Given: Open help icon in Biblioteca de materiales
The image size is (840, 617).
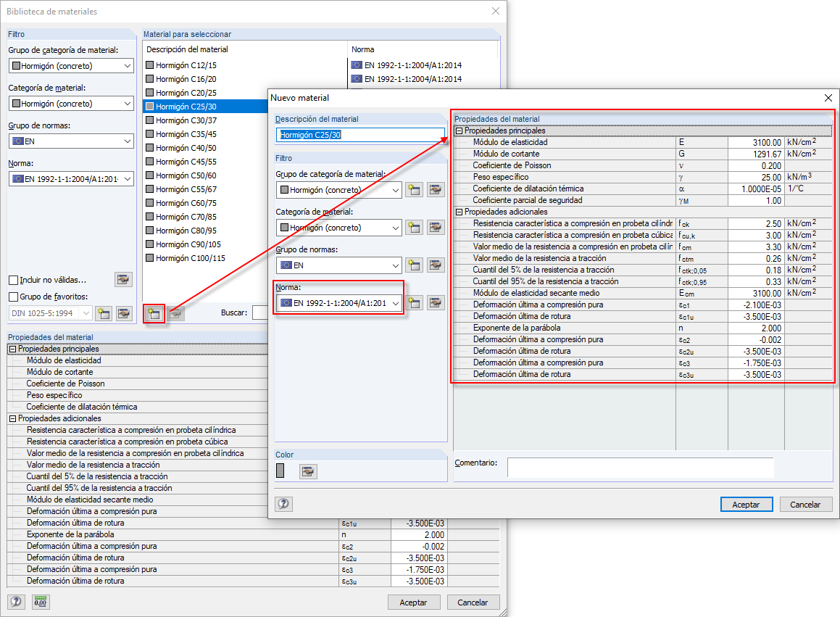Looking at the screenshot, I should (16, 602).
